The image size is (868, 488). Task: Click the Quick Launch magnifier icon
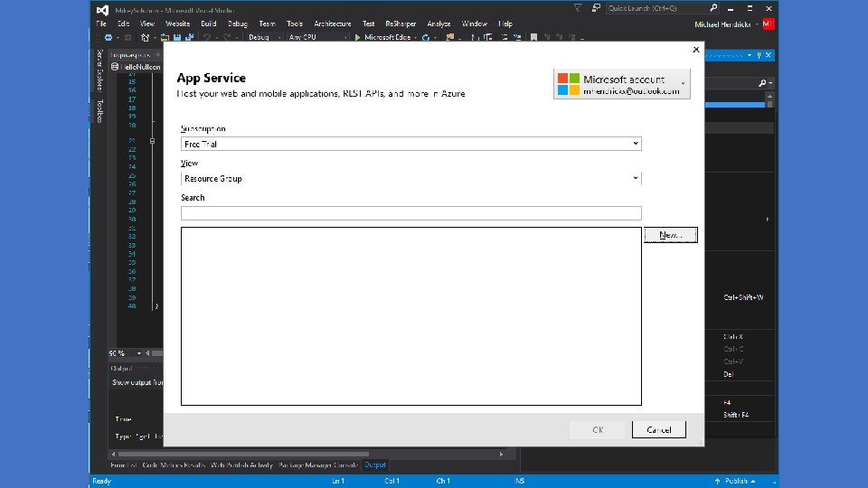pyautogui.click(x=713, y=8)
